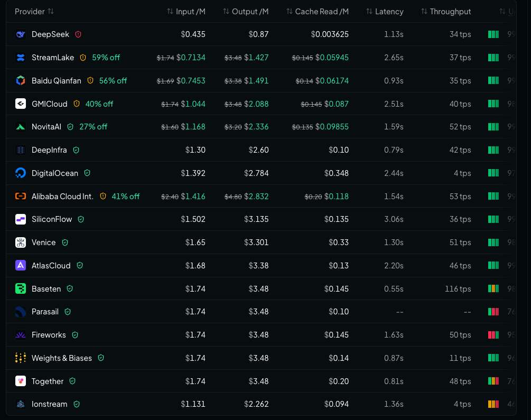Click the DeepInfra logo icon
This screenshot has width=531, height=420.
click(x=21, y=150)
